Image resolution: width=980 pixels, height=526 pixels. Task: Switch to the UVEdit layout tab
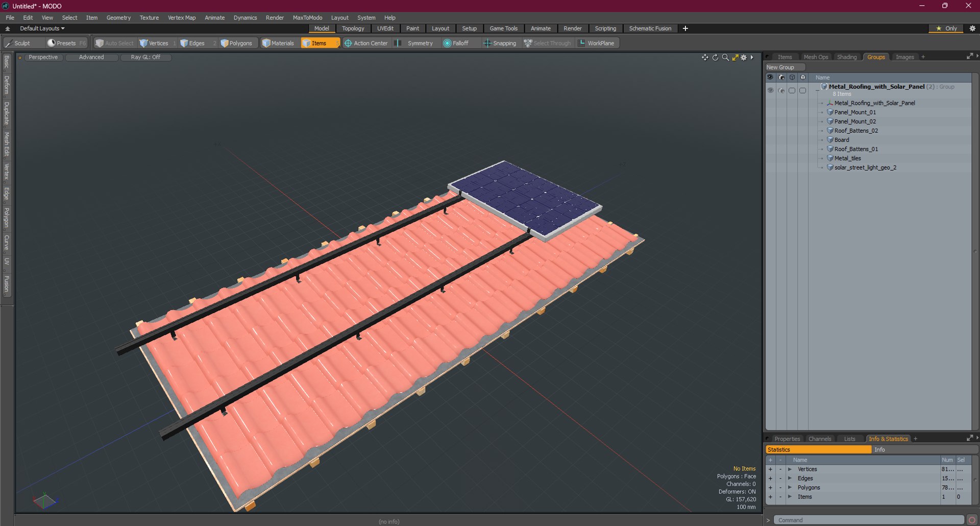(385, 29)
